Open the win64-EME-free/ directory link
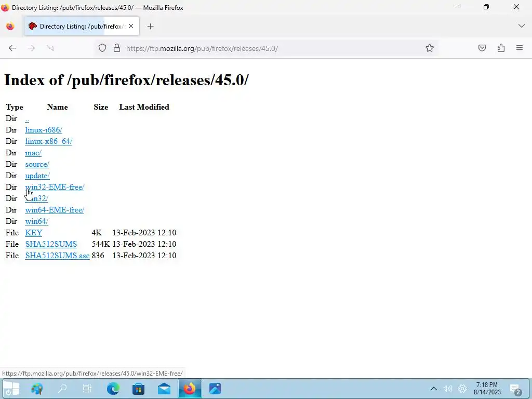 (55, 210)
